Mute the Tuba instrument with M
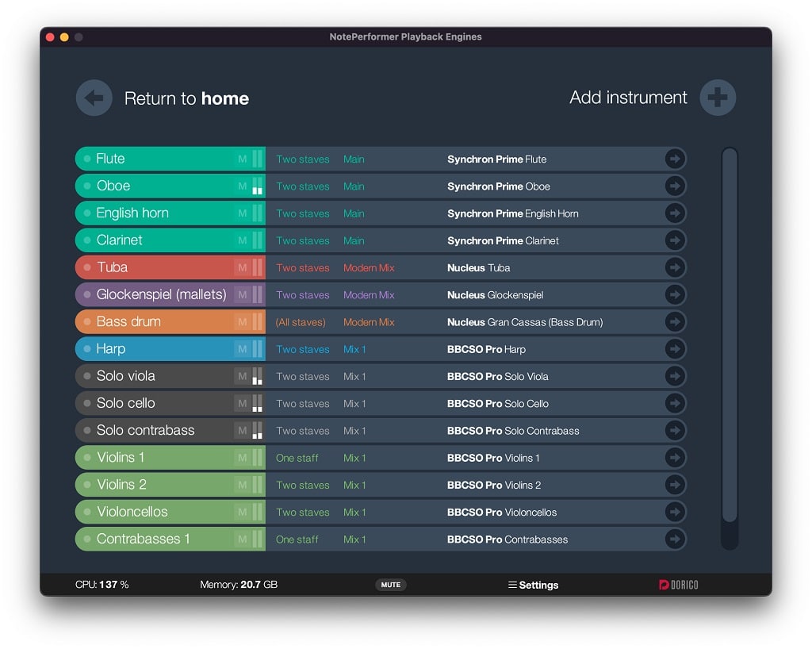 pyautogui.click(x=243, y=267)
